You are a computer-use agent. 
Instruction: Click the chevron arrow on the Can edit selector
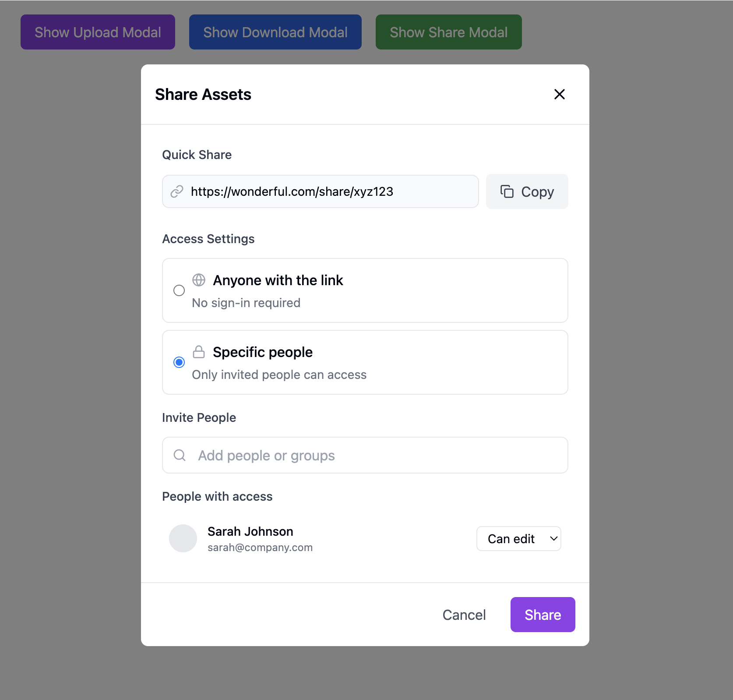click(553, 539)
